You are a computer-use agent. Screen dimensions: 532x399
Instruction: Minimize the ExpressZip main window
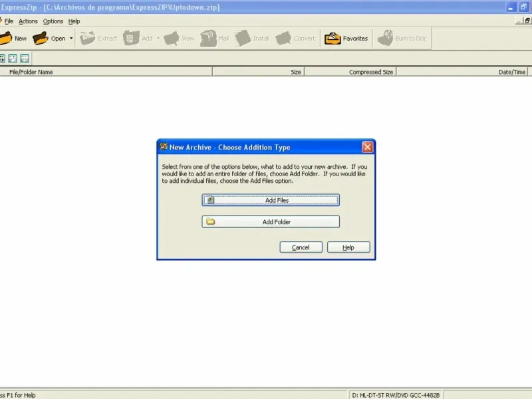point(511,7)
